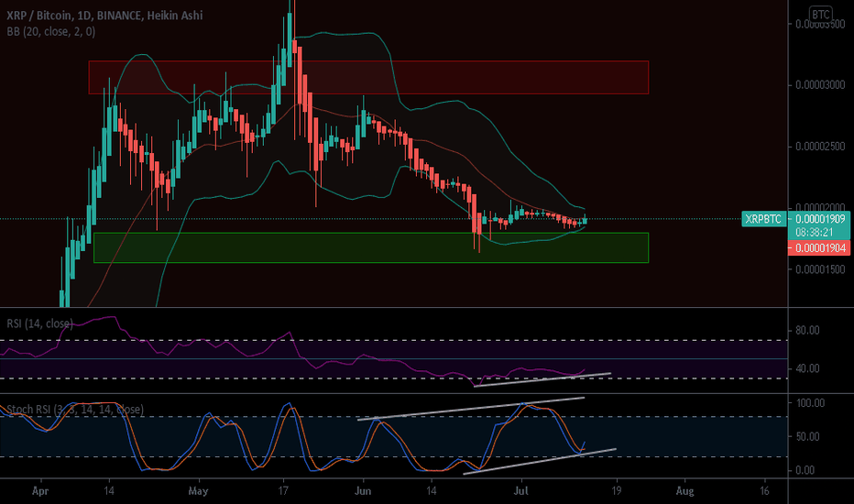Click the Aug date label on time axis
Image resolution: width=854 pixels, height=504 pixels.
684,491
